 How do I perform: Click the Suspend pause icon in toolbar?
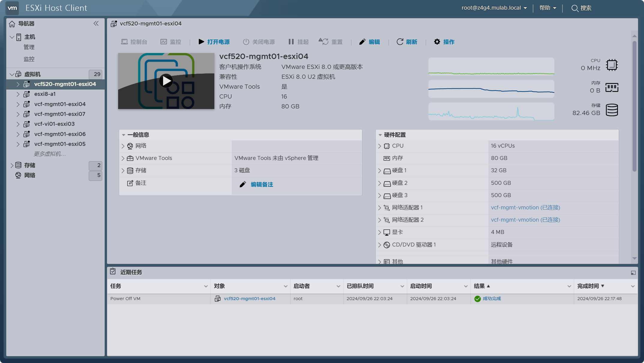point(291,42)
